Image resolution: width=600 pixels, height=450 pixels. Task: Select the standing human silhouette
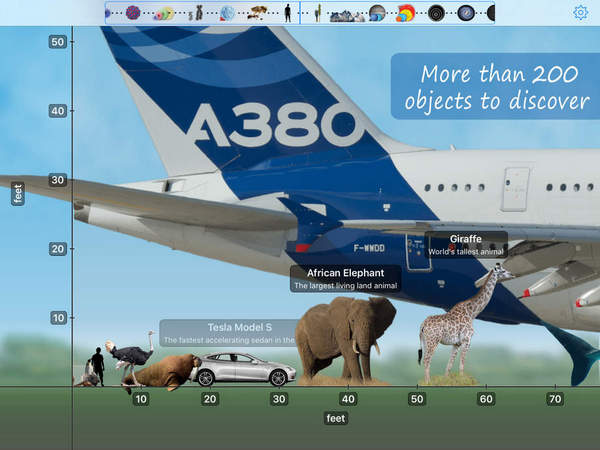coord(98,366)
